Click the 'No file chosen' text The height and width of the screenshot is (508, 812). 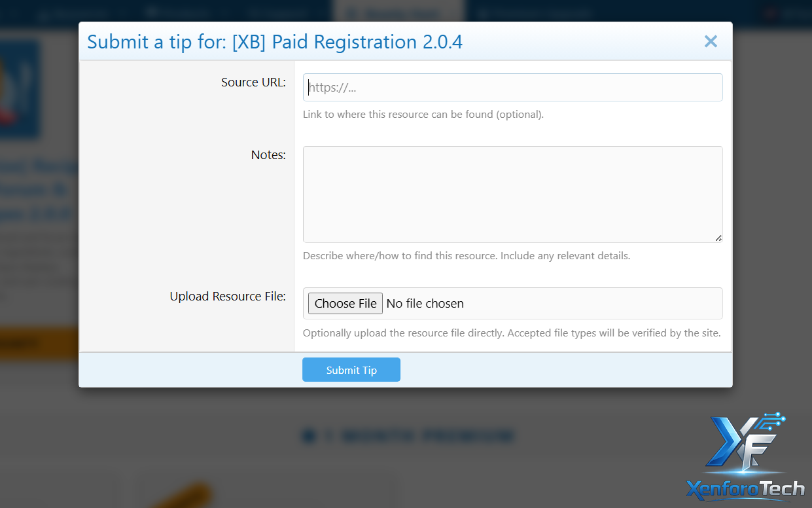tap(425, 304)
